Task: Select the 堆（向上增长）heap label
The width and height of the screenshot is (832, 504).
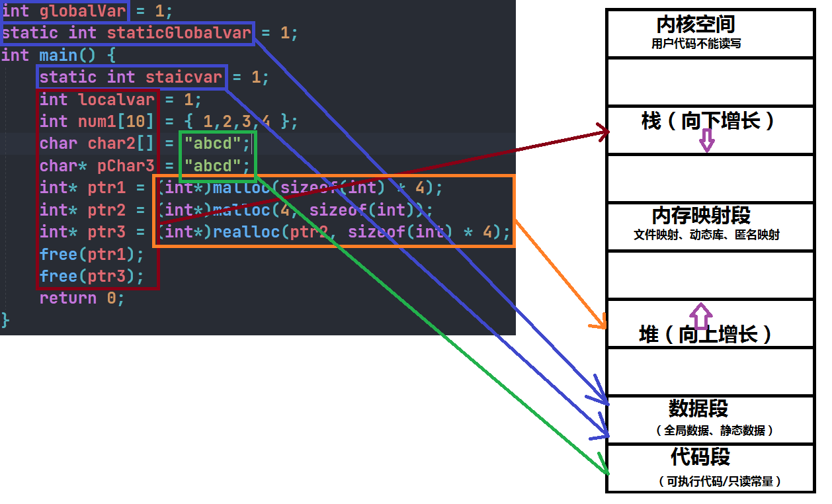Action: [706, 334]
